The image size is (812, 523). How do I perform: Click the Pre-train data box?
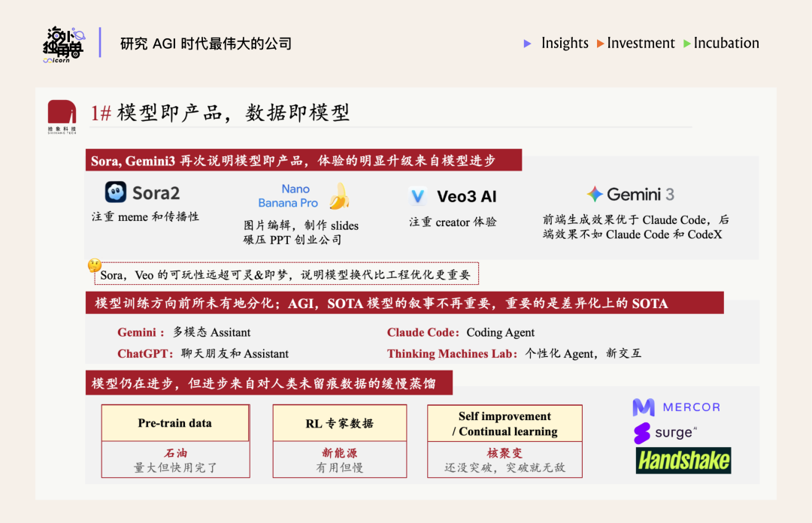point(175,423)
